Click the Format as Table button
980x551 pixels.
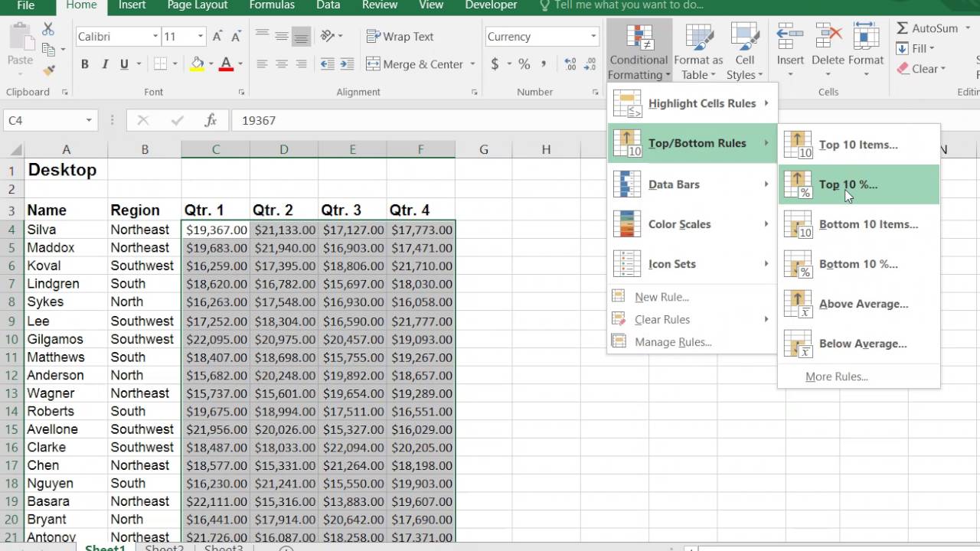698,51
